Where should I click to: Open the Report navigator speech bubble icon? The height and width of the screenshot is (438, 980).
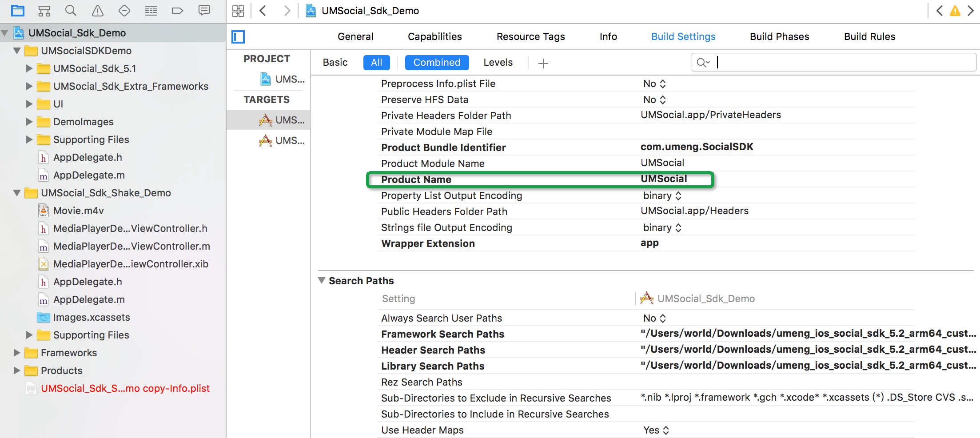pyautogui.click(x=204, y=10)
